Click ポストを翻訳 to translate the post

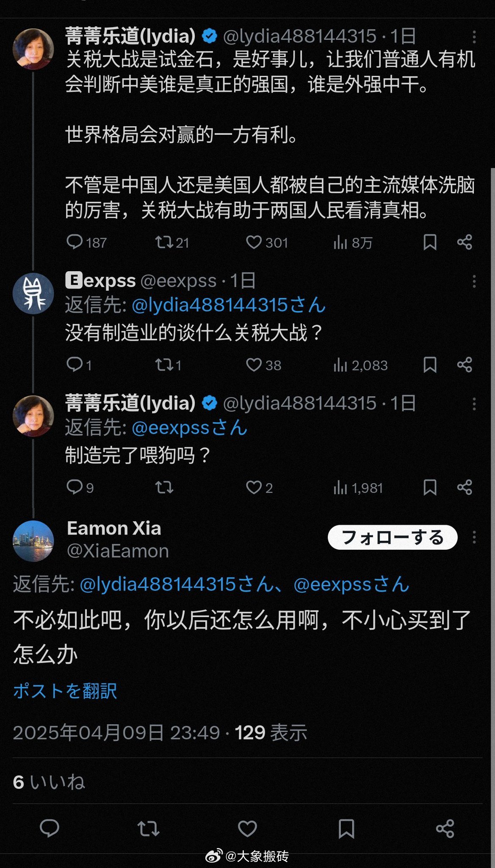pyautogui.click(x=65, y=691)
